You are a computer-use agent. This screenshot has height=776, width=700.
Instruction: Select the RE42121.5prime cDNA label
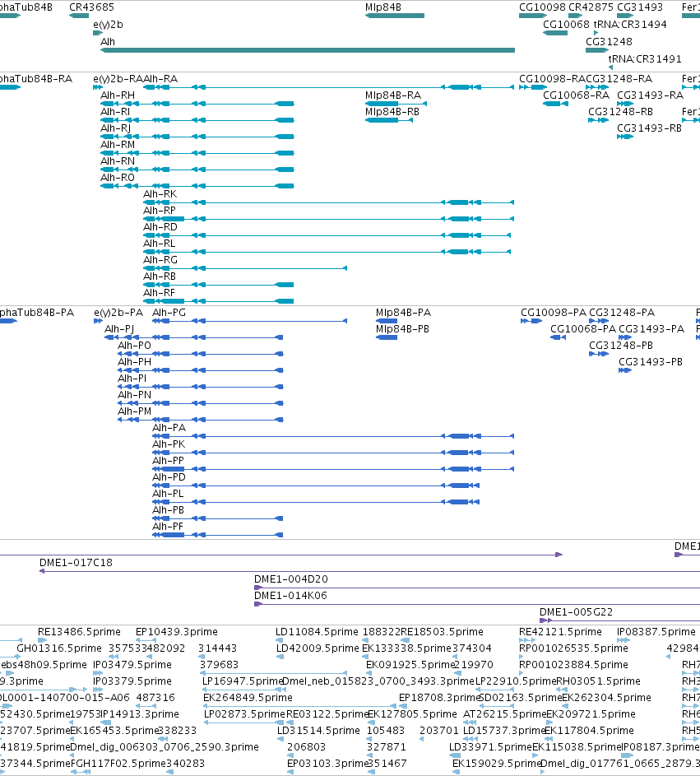[560, 632]
